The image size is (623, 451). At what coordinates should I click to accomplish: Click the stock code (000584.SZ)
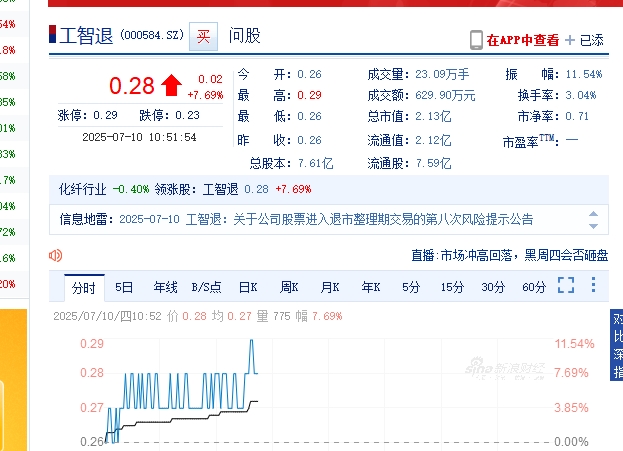152,35
